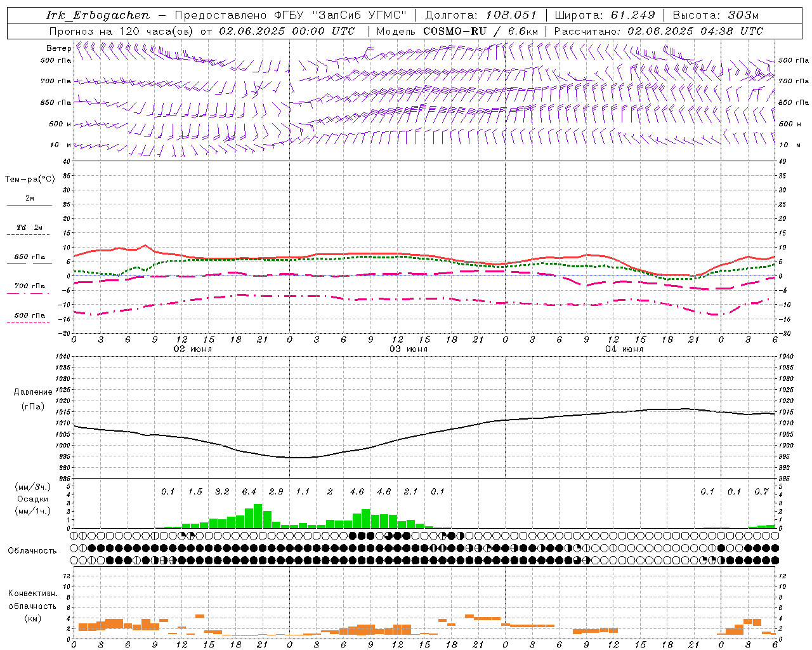Click the 'ЗапСиб УГМС' provider name

pos(360,15)
